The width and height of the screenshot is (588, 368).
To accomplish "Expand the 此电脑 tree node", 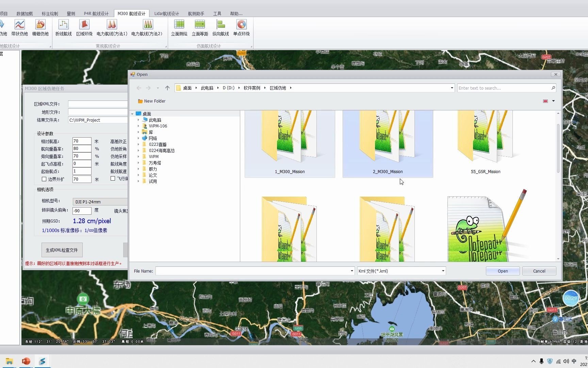I will [x=138, y=120].
